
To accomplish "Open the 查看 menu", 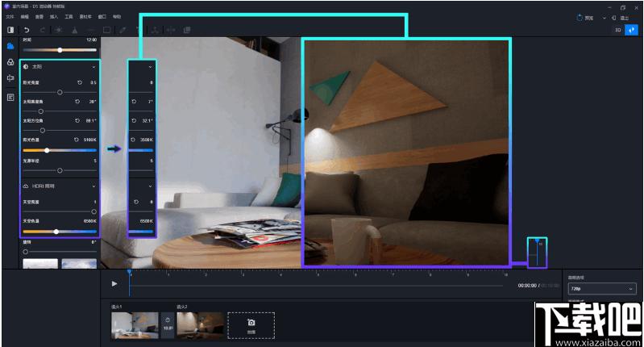I will pyautogui.click(x=39, y=17).
